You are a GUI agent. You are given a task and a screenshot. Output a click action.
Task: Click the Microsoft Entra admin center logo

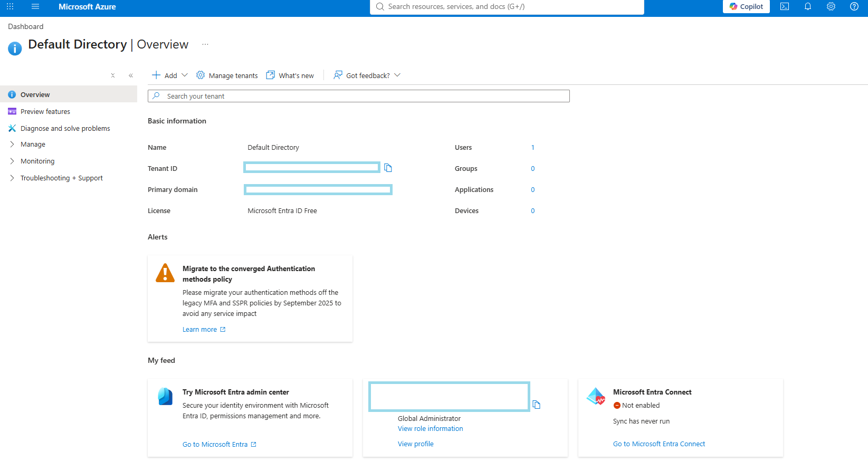[166, 396]
